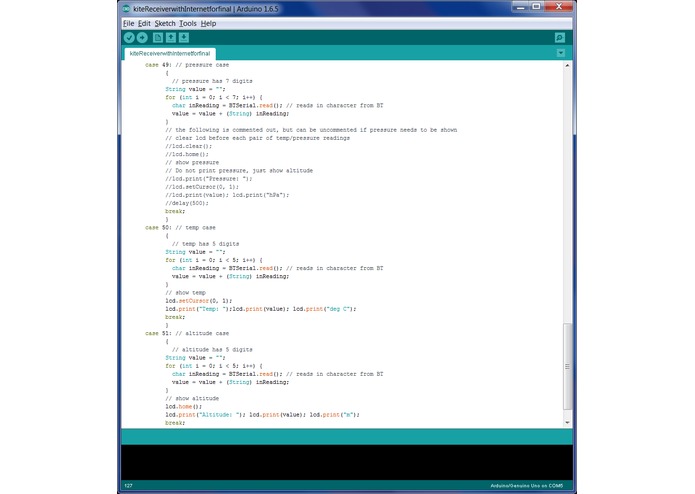Click the Upload arrow button
Viewport: 695px width, 494px height.
142,38
